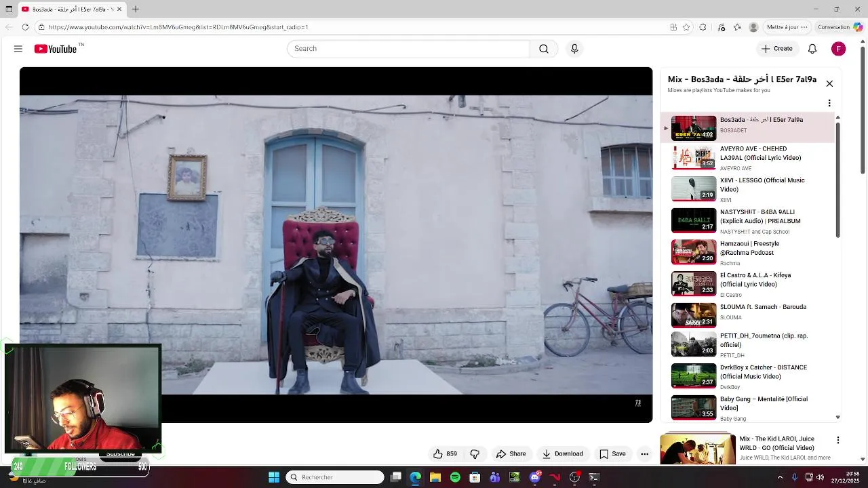The width and height of the screenshot is (868, 488).
Task: Click the Create button
Action: (777, 49)
